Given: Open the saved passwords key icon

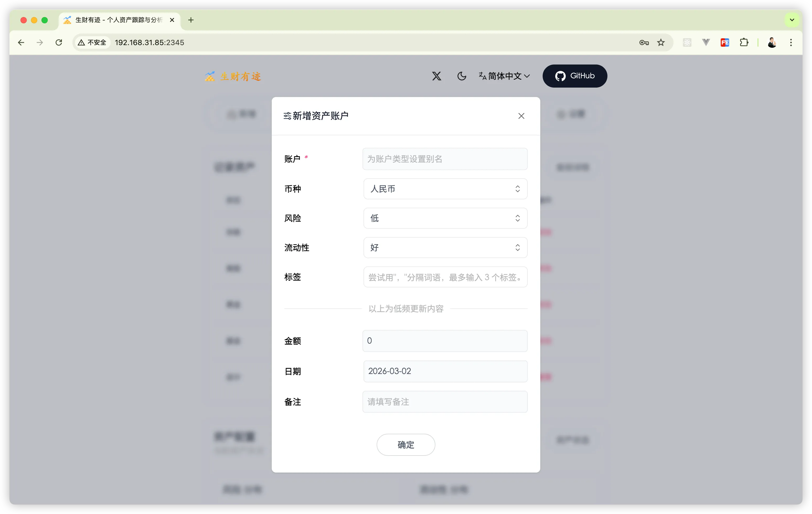Looking at the screenshot, I should point(644,42).
